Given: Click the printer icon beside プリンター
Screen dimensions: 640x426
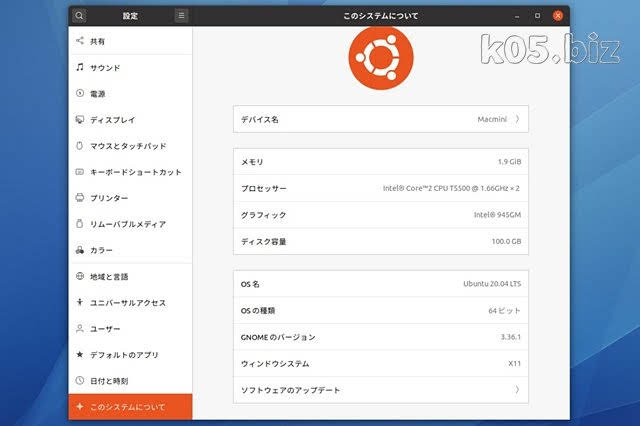Looking at the screenshot, I should point(80,197).
